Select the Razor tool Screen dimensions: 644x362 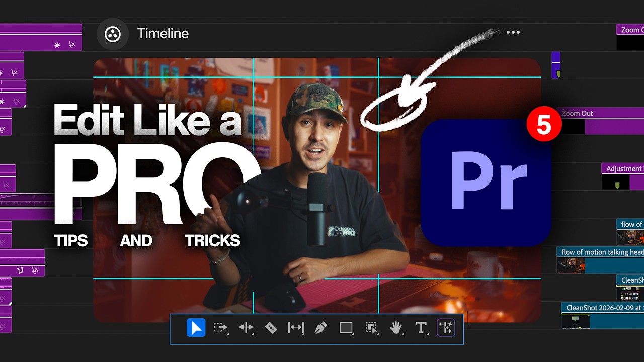pyautogui.click(x=271, y=328)
